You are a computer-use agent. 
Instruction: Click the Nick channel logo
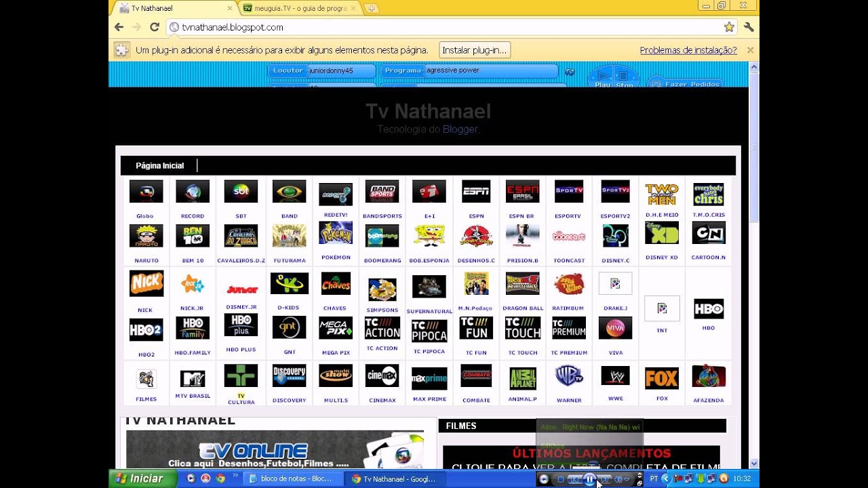(x=146, y=283)
